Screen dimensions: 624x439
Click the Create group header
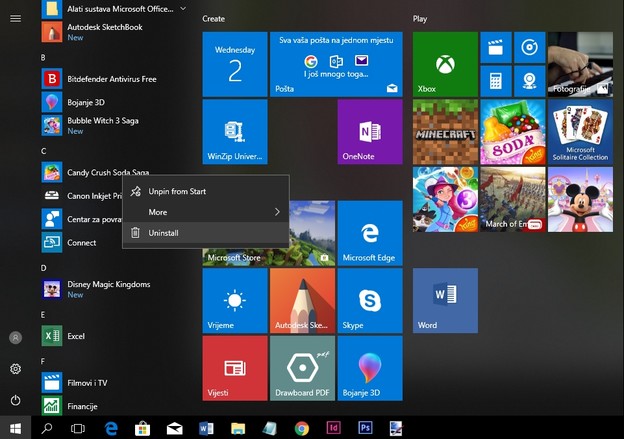coord(213,19)
